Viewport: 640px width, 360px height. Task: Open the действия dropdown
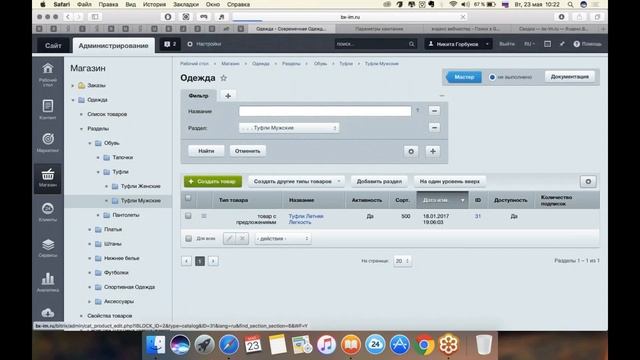click(x=283, y=238)
